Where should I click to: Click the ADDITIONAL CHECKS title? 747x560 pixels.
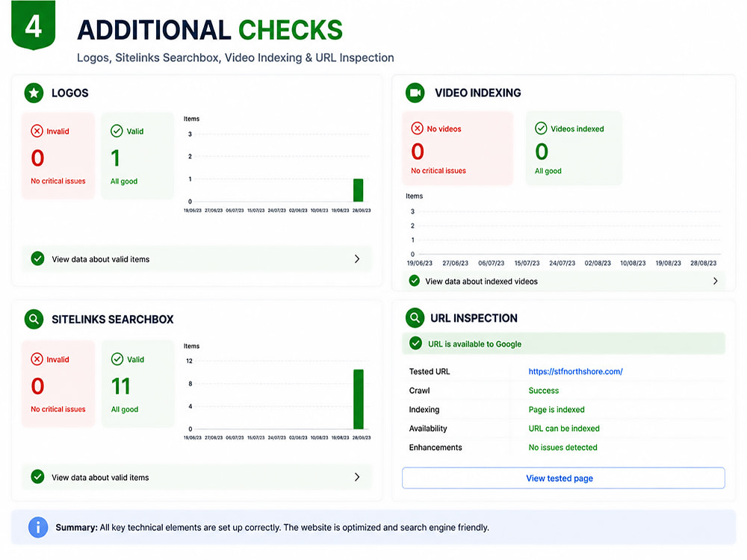pyautogui.click(x=210, y=30)
